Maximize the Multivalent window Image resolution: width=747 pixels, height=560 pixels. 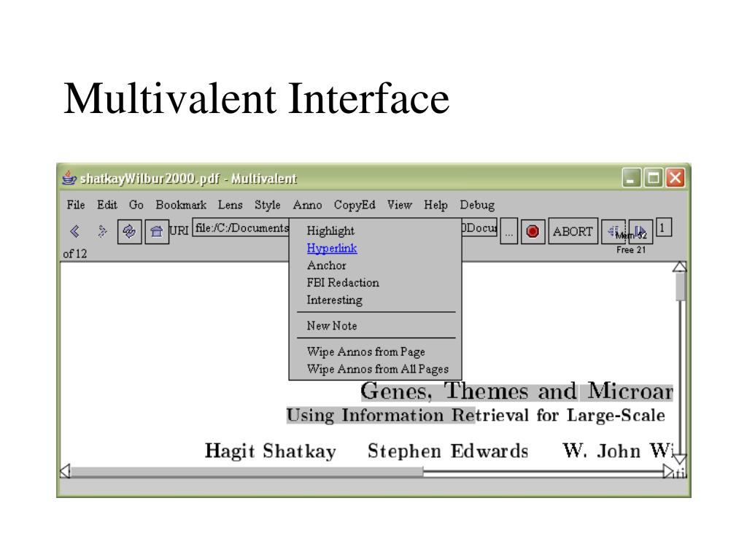pos(653,178)
